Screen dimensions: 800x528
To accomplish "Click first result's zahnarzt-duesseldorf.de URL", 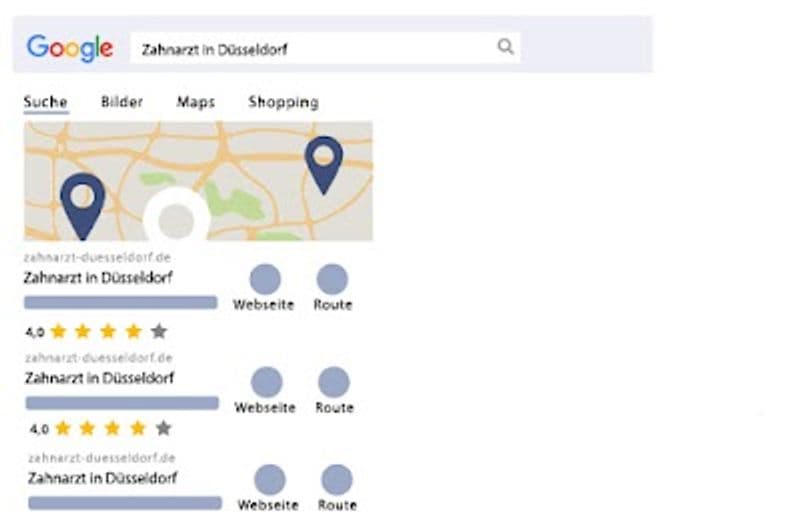I will click(97, 257).
